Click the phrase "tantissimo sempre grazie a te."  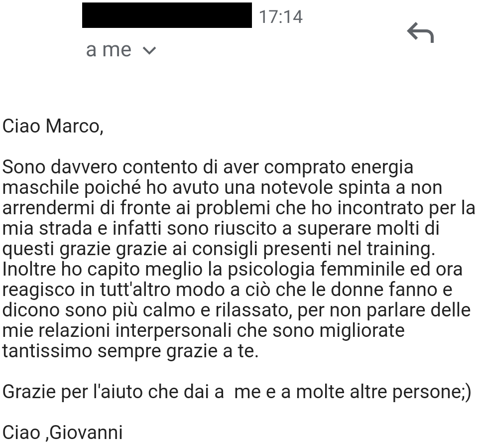click(130, 351)
